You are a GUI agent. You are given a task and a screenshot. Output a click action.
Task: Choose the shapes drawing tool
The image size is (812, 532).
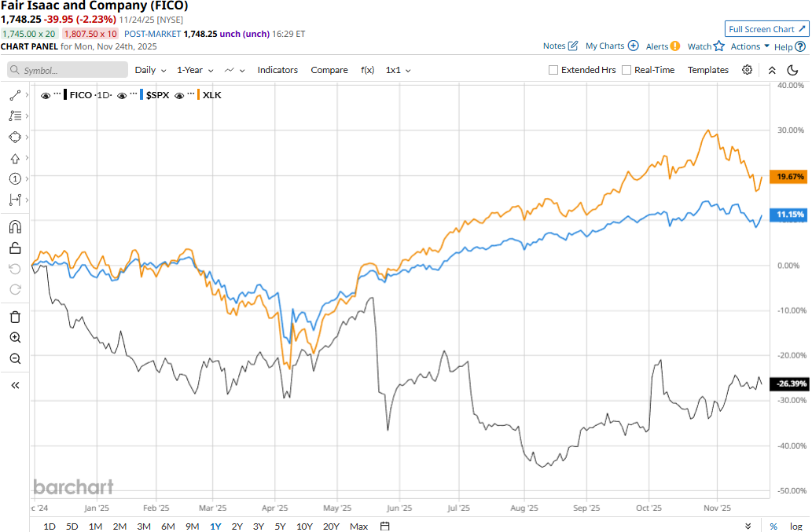(15, 138)
